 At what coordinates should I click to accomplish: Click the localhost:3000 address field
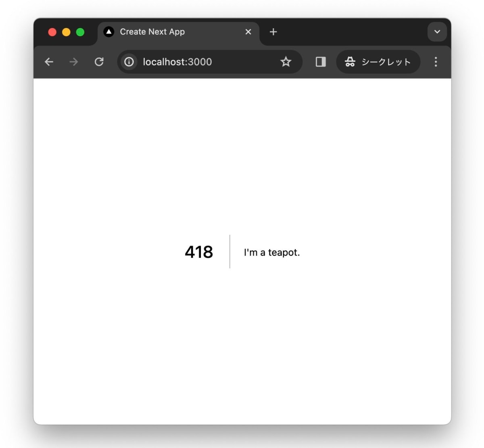210,62
